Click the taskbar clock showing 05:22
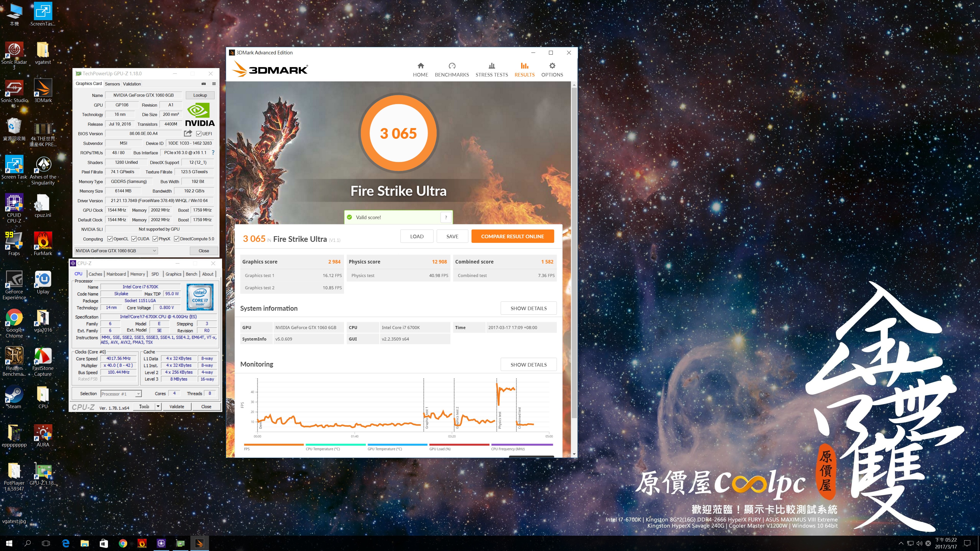 (946, 543)
